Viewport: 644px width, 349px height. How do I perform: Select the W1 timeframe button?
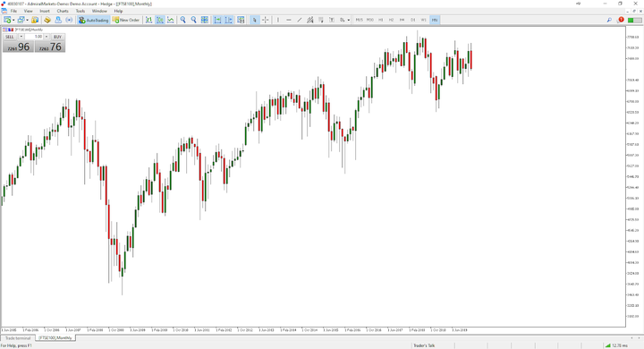click(x=423, y=20)
